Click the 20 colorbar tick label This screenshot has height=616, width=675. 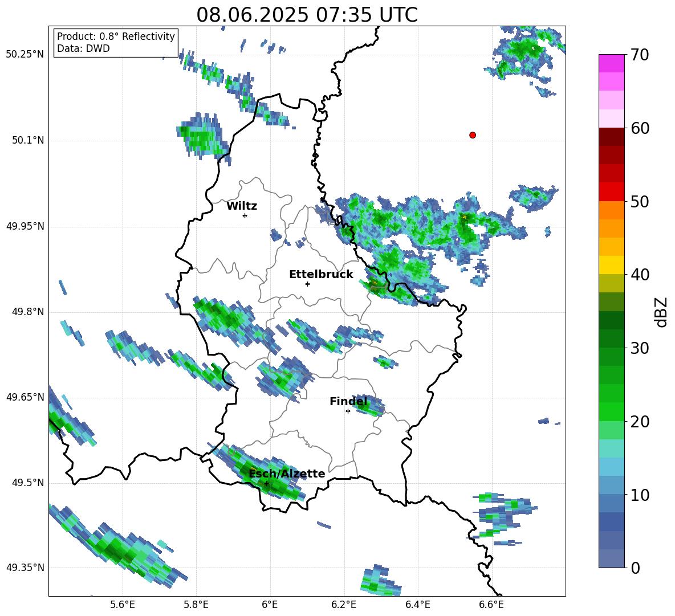[x=640, y=422]
